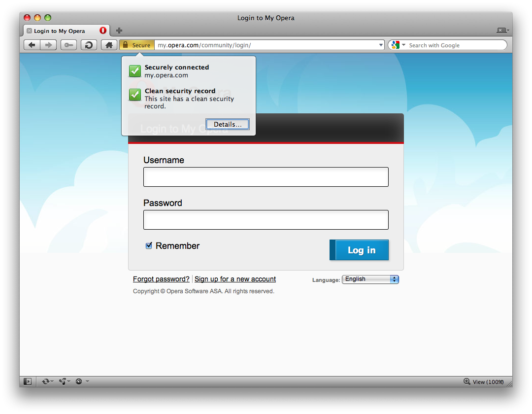Screen dimensions: 532x414
Task: Open the closed tabs trash icon
Action: (x=501, y=31)
